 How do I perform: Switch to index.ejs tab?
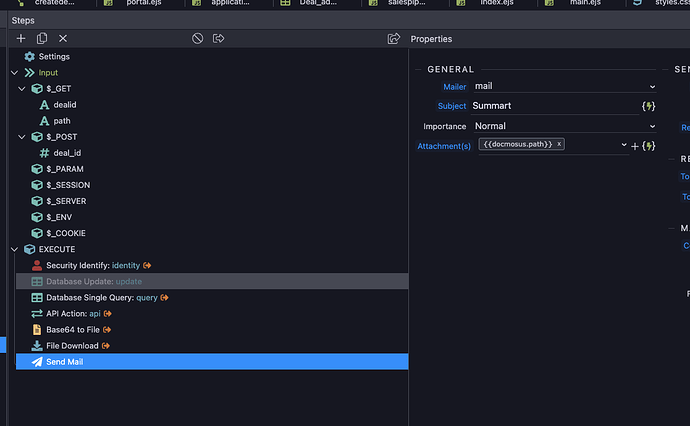pos(497,3)
